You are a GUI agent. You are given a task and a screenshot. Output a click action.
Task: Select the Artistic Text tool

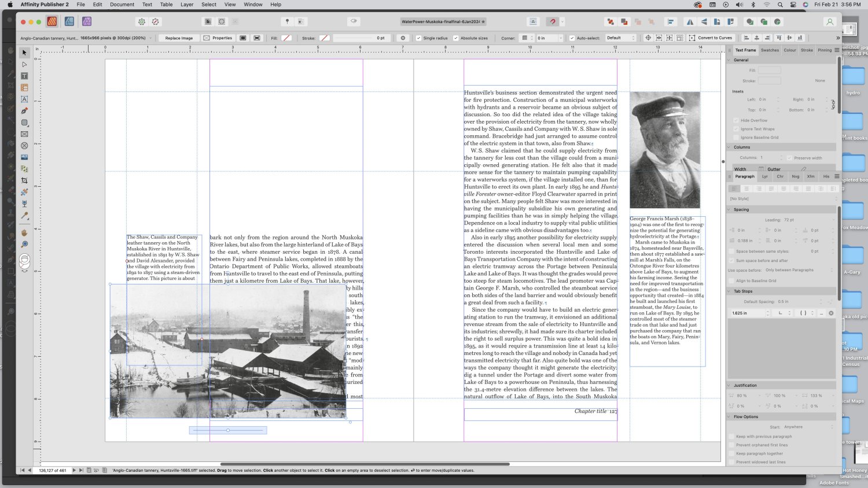pos(24,99)
